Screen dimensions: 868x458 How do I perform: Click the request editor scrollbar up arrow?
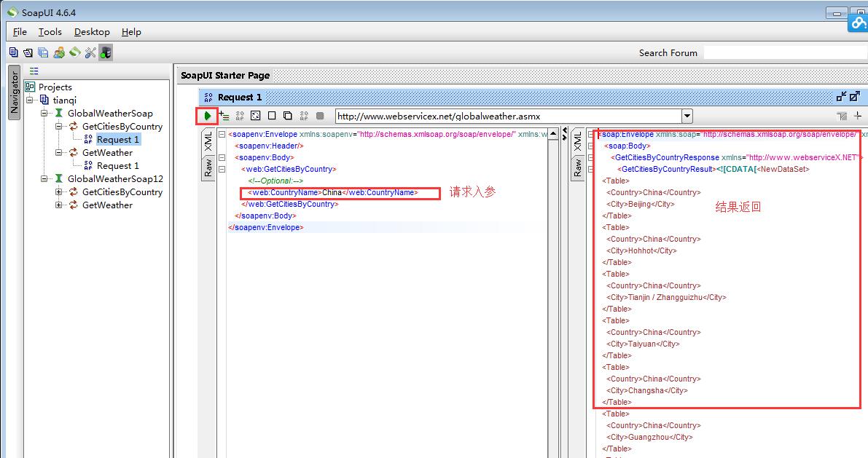(x=553, y=135)
